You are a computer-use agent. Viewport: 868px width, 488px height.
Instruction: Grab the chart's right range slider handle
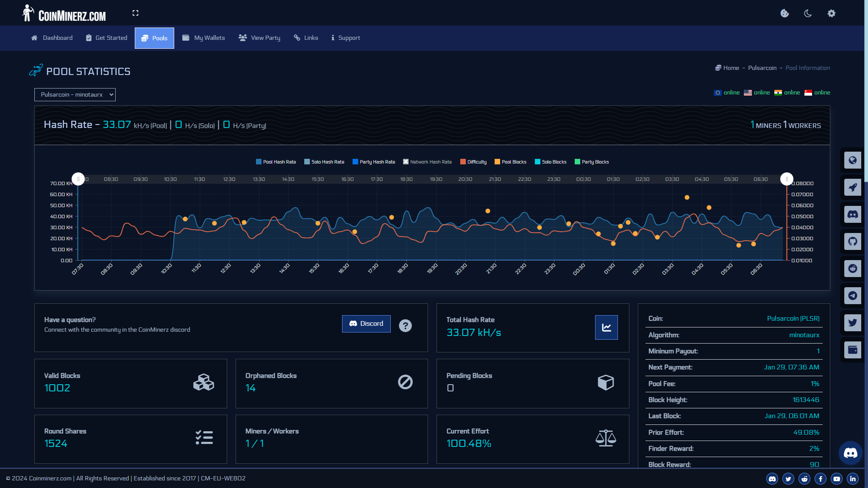point(787,179)
